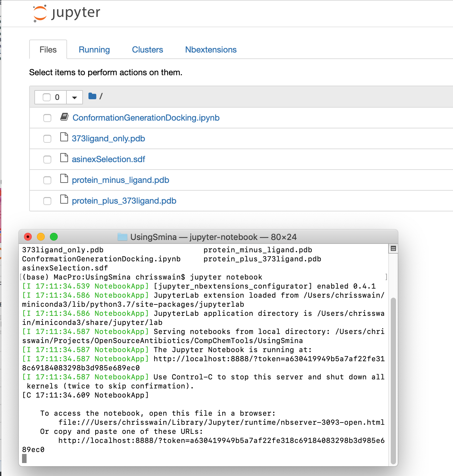
Task: Check the box for protein_minus_ligand.pdb
Action: click(x=47, y=180)
